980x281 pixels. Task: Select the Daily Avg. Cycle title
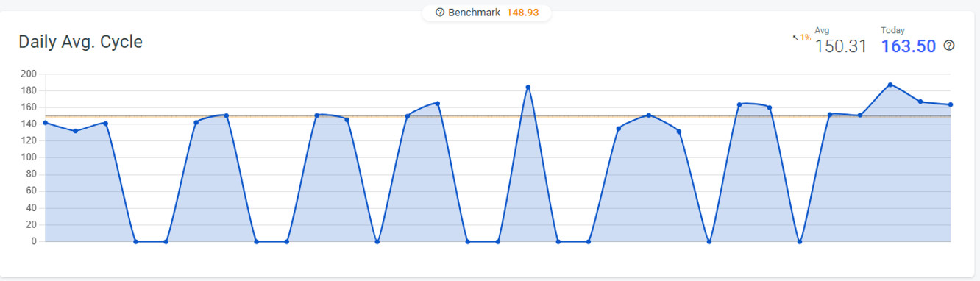(80, 42)
